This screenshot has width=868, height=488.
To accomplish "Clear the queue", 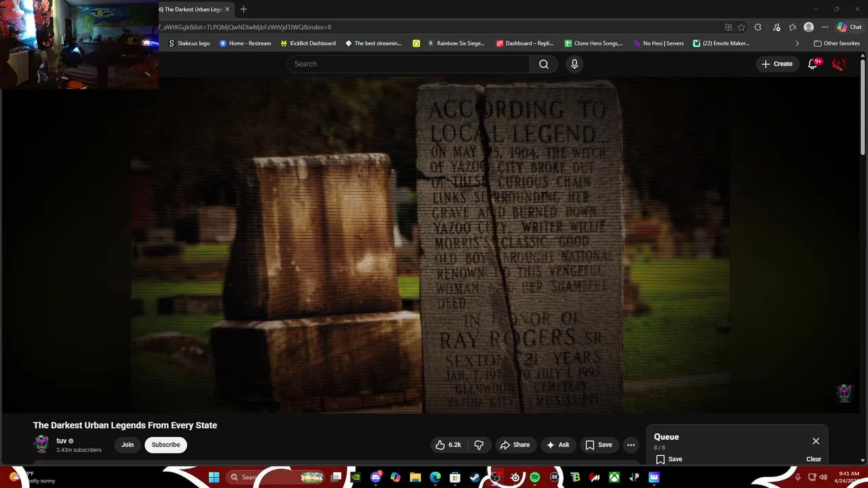I will pos(814,459).
